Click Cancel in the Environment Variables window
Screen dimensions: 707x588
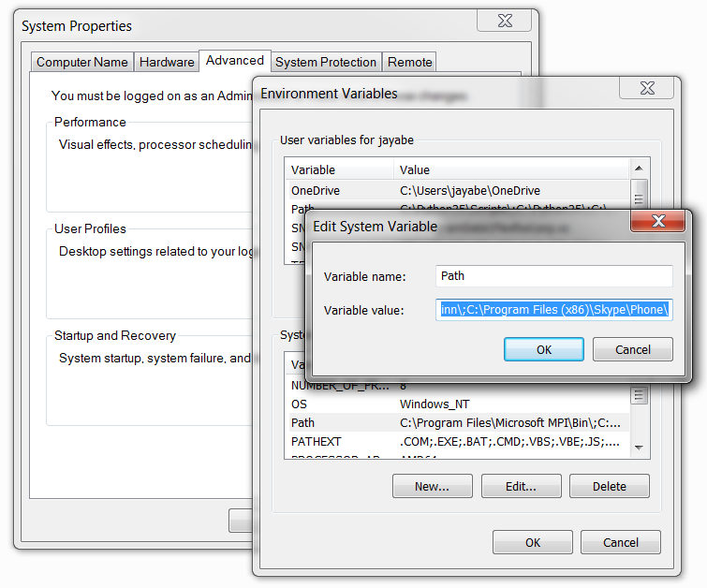pos(620,542)
